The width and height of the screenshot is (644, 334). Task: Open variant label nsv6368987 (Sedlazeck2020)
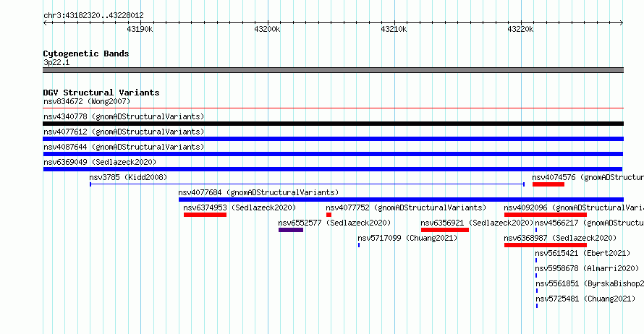click(x=560, y=238)
